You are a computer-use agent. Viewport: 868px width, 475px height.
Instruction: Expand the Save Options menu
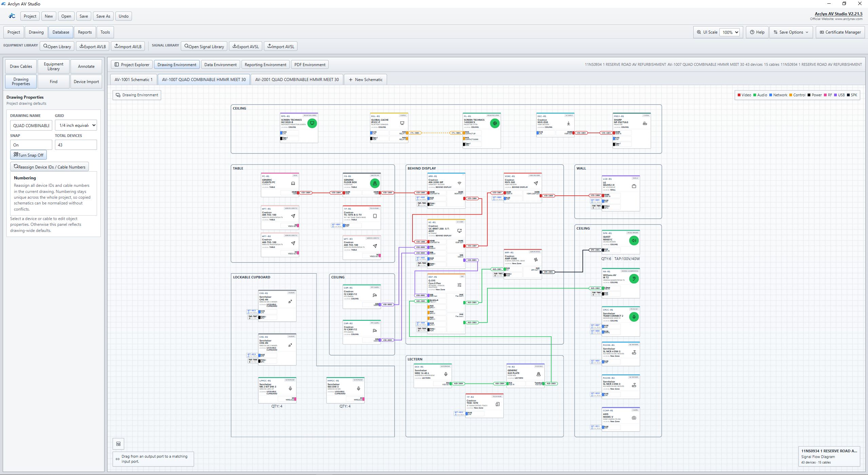click(x=791, y=32)
